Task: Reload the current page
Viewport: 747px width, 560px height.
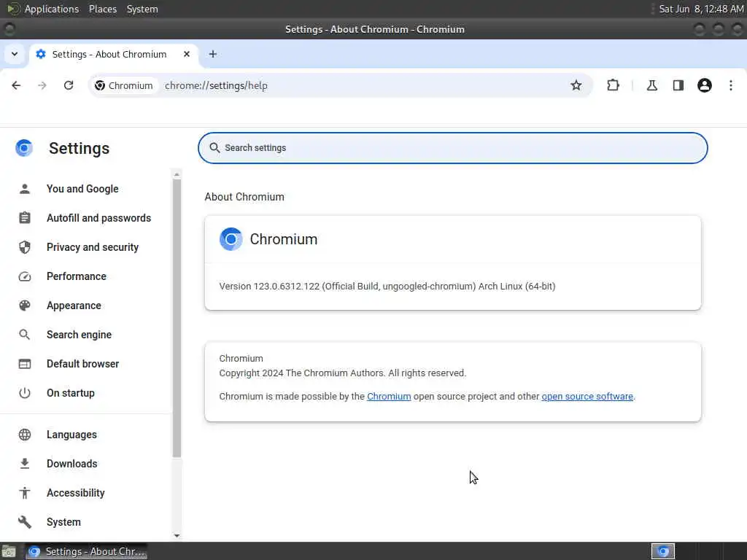Action: [69, 85]
